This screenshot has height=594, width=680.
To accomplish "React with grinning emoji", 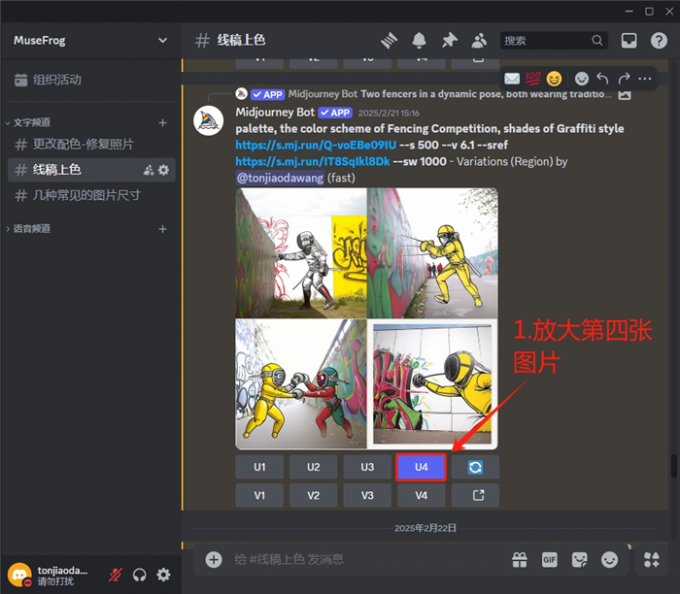I will [554, 79].
